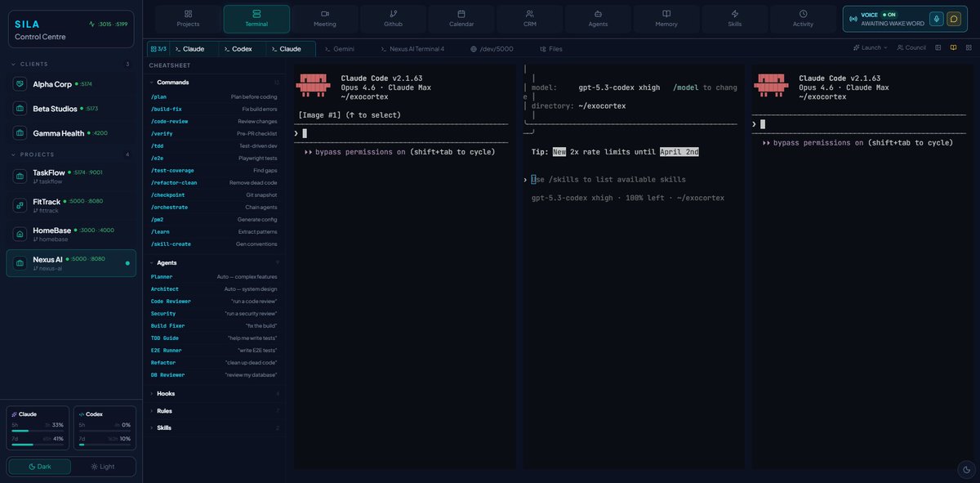Expand the Rules section

(x=215, y=410)
